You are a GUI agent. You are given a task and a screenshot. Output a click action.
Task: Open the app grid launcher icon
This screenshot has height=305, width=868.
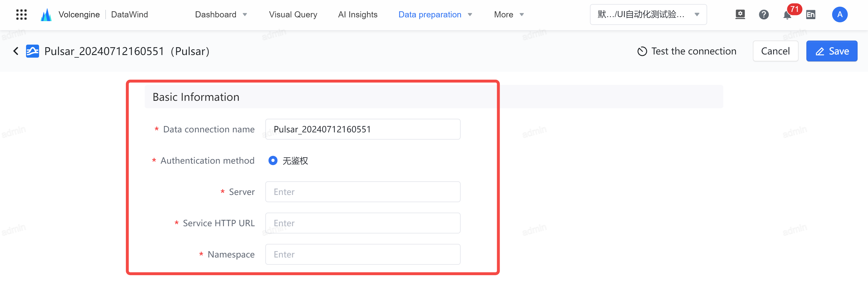pos(22,14)
